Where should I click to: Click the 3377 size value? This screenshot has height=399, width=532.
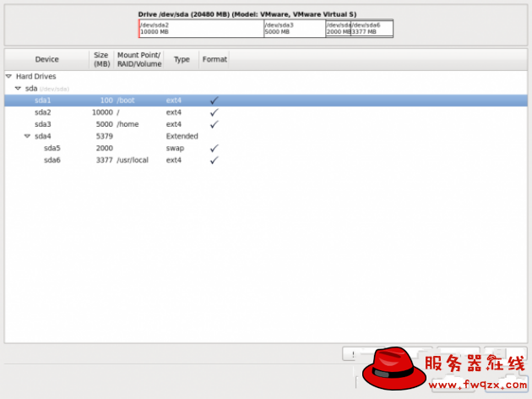click(x=104, y=160)
